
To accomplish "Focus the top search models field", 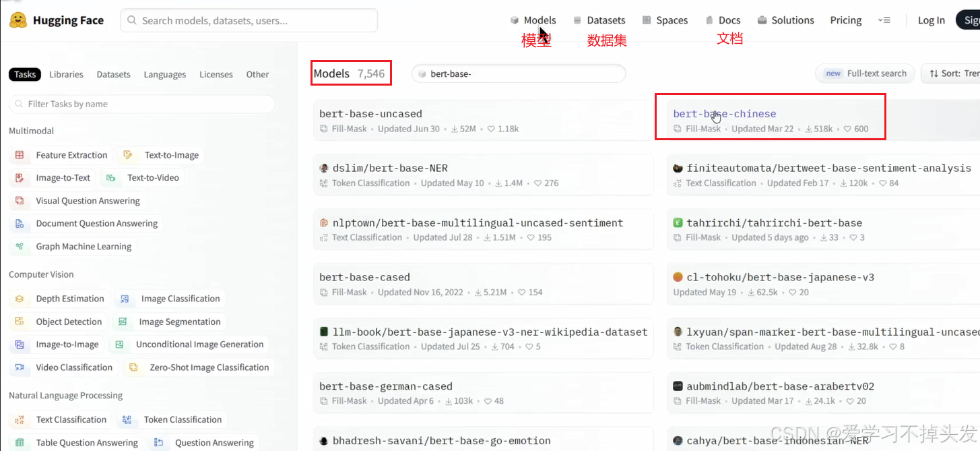I will point(249,20).
